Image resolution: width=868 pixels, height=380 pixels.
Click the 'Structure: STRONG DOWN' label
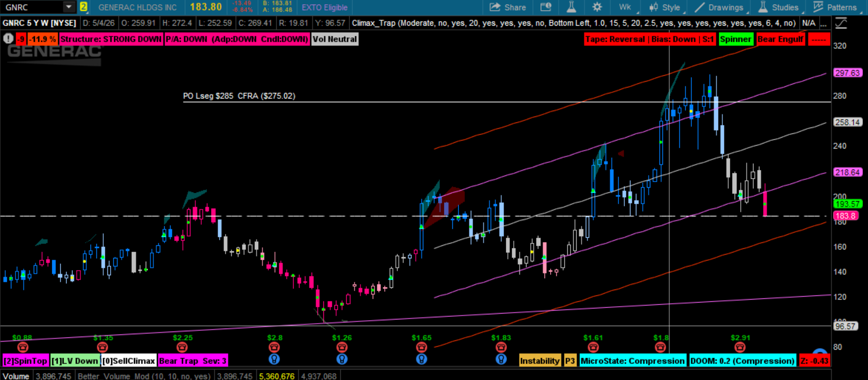coord(111,39)
